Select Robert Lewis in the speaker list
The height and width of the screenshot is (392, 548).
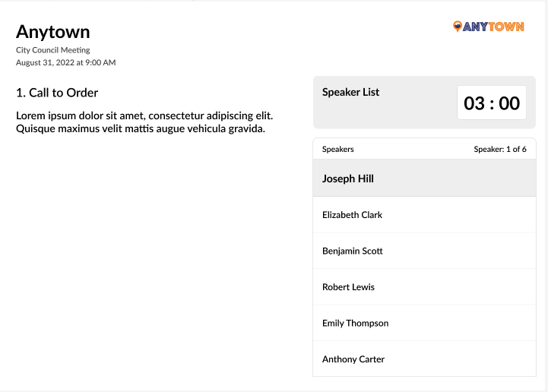[348, 287]
